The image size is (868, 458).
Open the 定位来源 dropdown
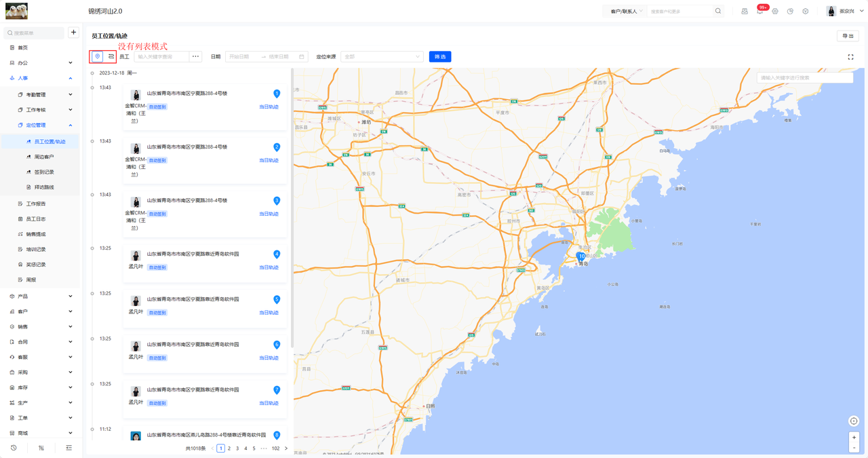[381, 57]
